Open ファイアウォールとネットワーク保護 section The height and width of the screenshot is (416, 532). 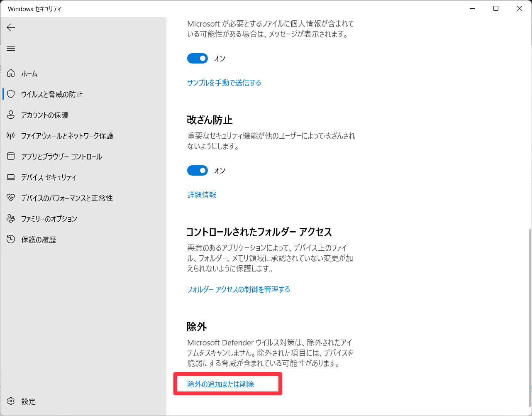83,136
